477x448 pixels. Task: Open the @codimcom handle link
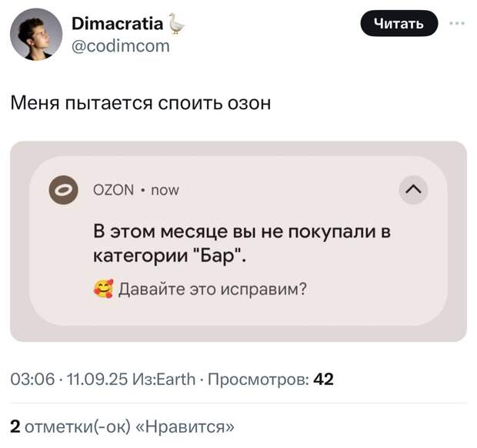(x=121, y=46)
